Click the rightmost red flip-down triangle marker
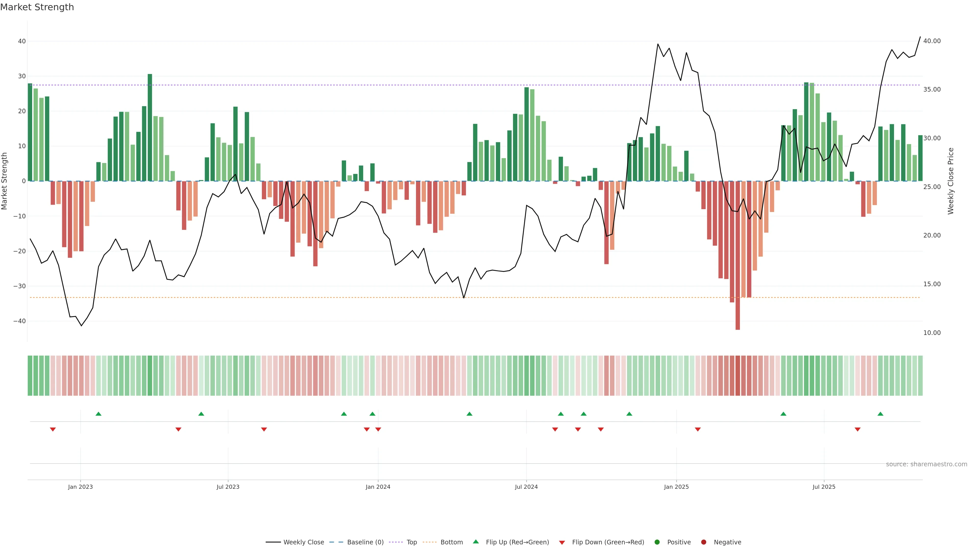The image size is (980, 551). tap(857, 429)
